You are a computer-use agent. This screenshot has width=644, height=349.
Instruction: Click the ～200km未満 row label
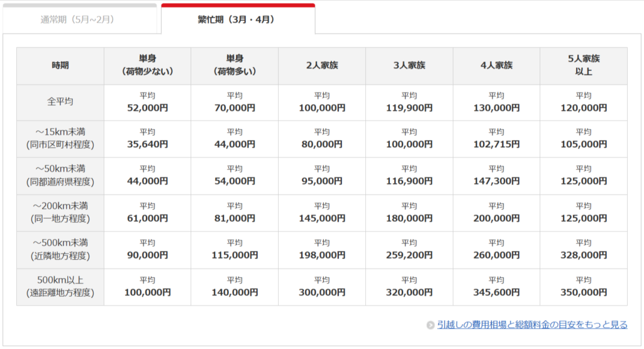(60, 213)
